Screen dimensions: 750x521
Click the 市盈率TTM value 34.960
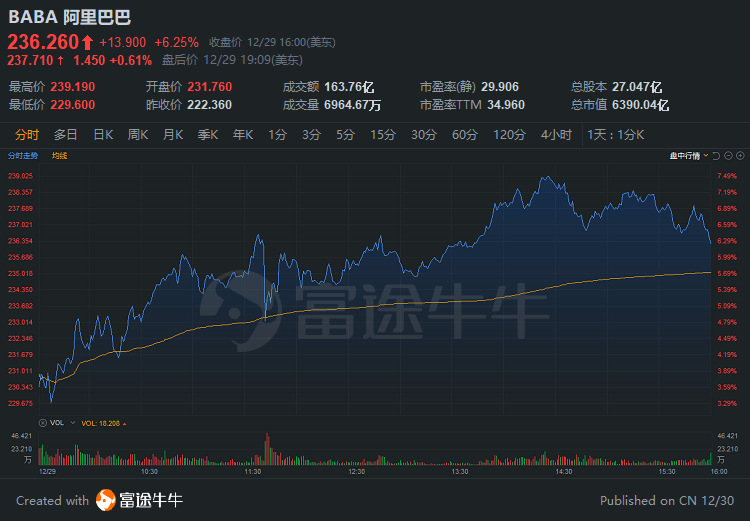coord(506,105)
